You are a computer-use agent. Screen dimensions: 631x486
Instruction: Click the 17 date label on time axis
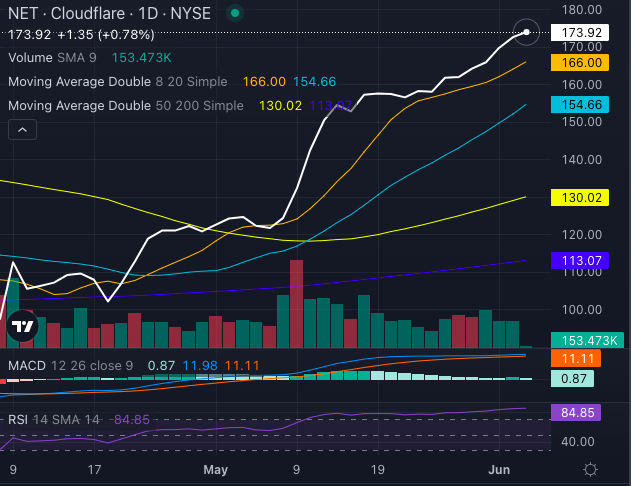tap(94, 470)
